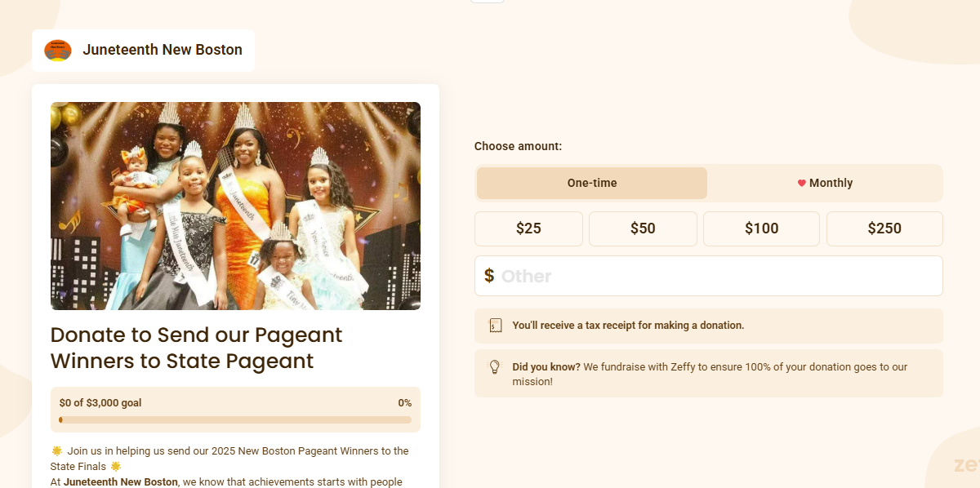Click the Juneteenth New Boston round logo
The height and width of the screenshot is (488, 980).
click(58, 50)
